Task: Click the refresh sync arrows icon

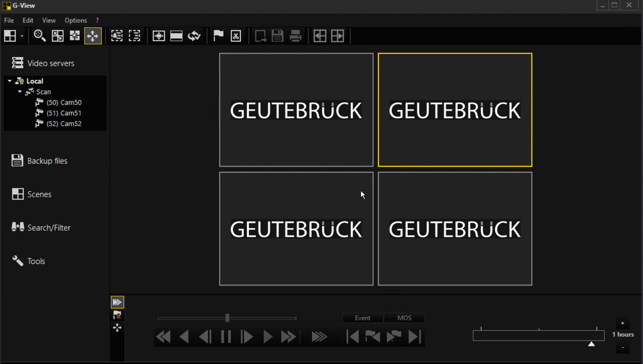Action: tap(194, 36)
